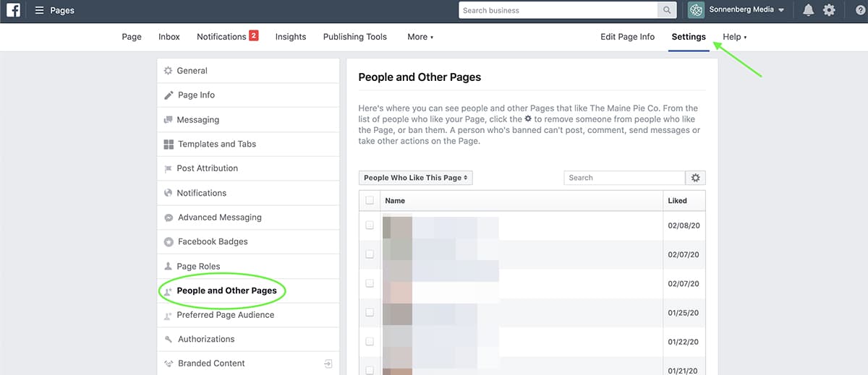Click the help question mark icon
The height and width of the screenshot is (375, 868).
[860, 10]
